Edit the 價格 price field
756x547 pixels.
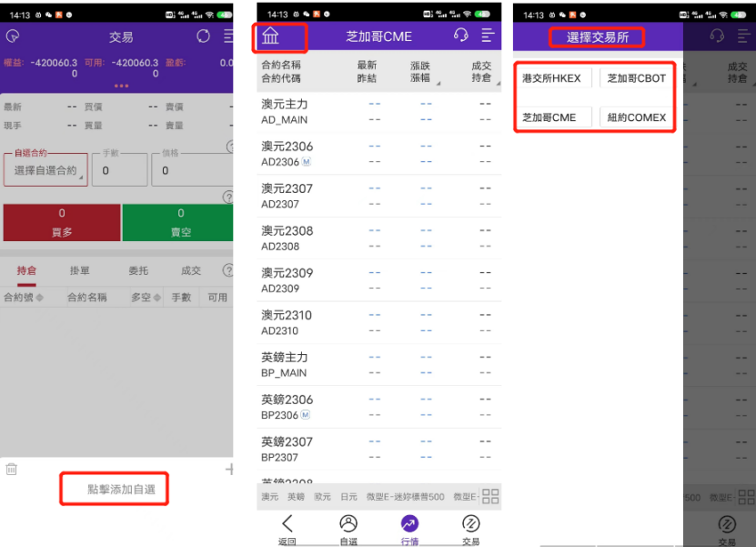(192, 170)
